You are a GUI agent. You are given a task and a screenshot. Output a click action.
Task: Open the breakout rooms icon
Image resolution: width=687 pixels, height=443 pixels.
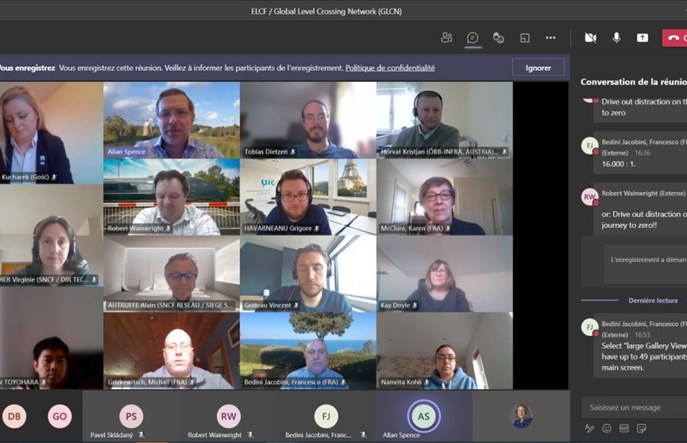coord(524,38)
